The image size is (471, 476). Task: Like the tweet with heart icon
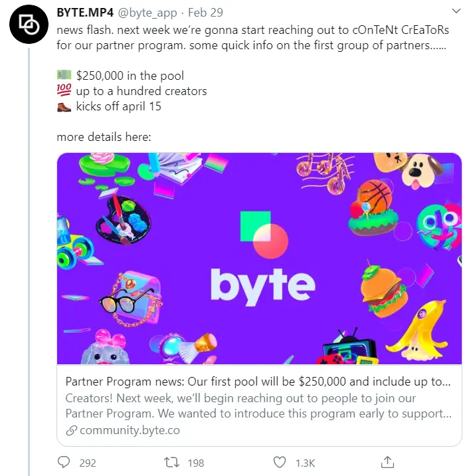(280, 462)
